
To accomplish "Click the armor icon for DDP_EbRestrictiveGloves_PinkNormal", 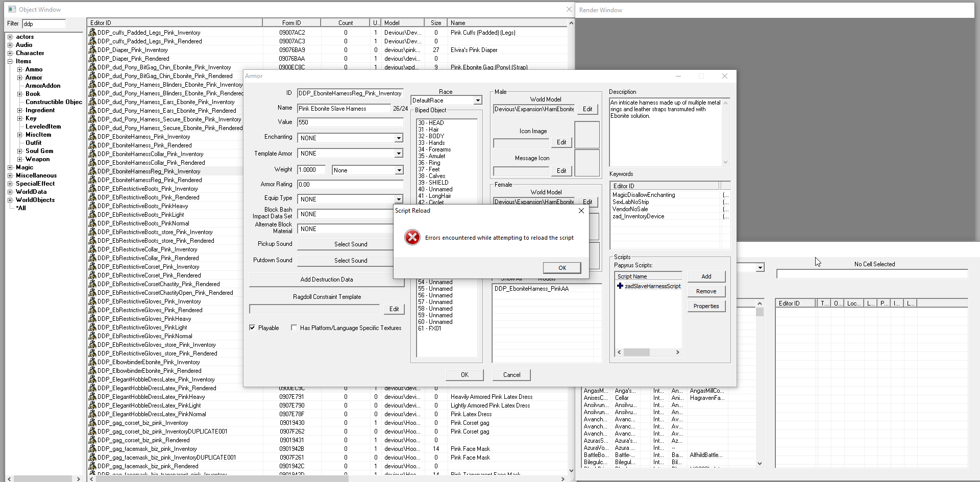I will [x=92, y=336].
